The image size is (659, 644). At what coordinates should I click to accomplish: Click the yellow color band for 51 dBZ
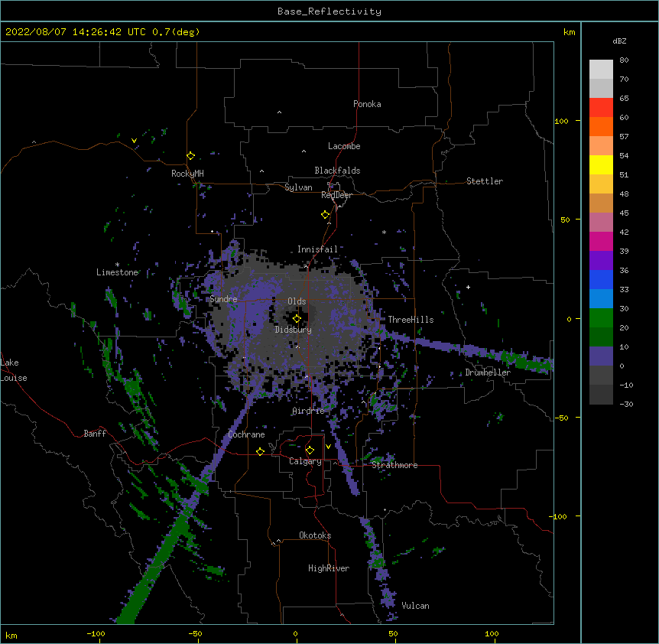click(601, 164)
